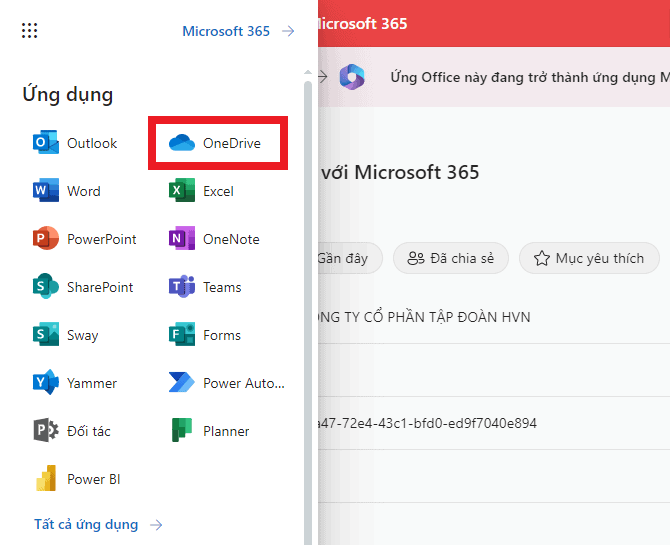Launch the Planner app icon
The height and width of the screenshot is (545, 670).
tap(182, 430)
